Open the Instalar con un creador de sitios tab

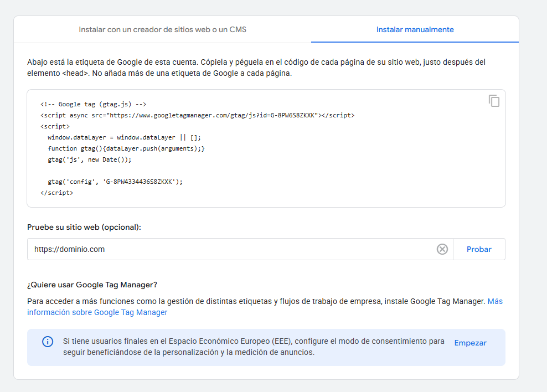pyautogui.click(x=162, y=29)
